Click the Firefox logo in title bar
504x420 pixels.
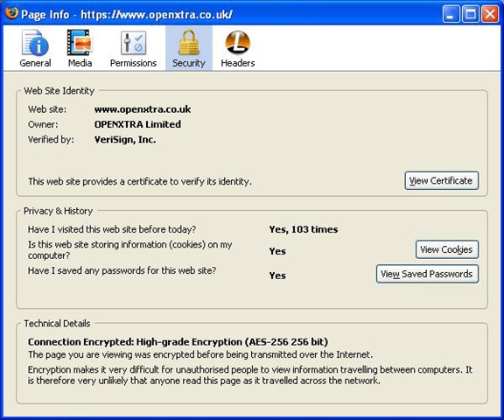(11, 13)
